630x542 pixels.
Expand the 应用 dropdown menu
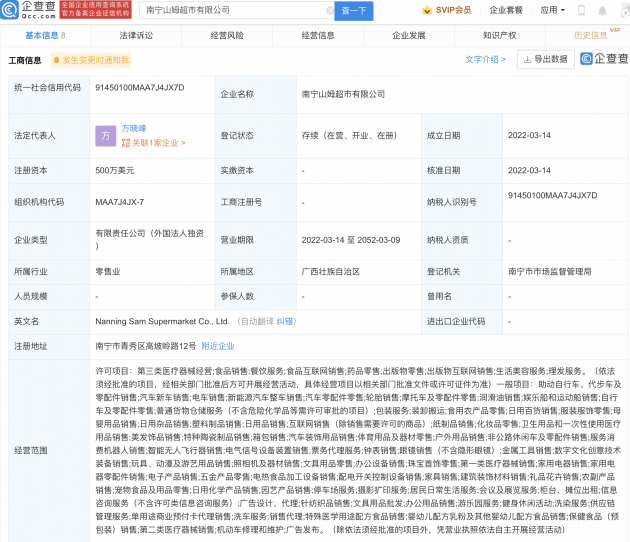tap(552, 10)
